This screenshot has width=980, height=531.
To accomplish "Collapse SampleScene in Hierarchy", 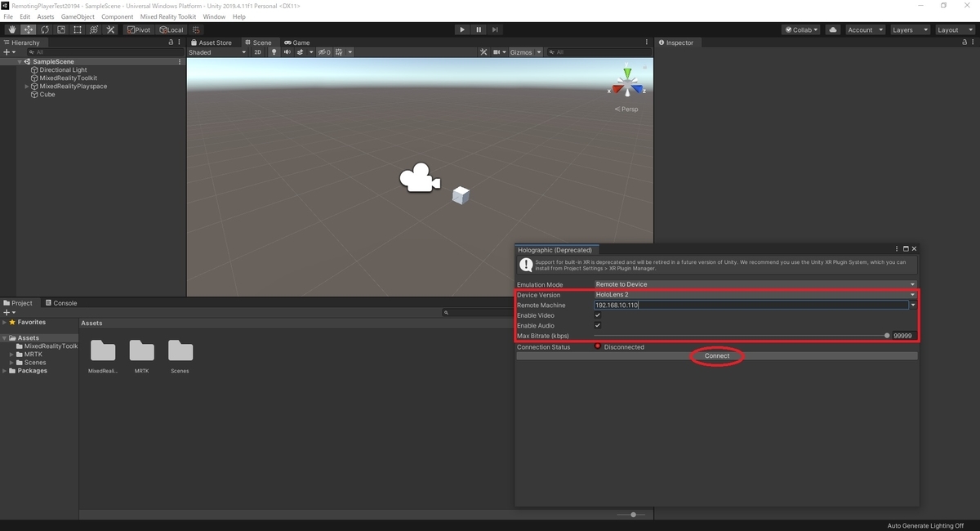I will pos(20,62).
